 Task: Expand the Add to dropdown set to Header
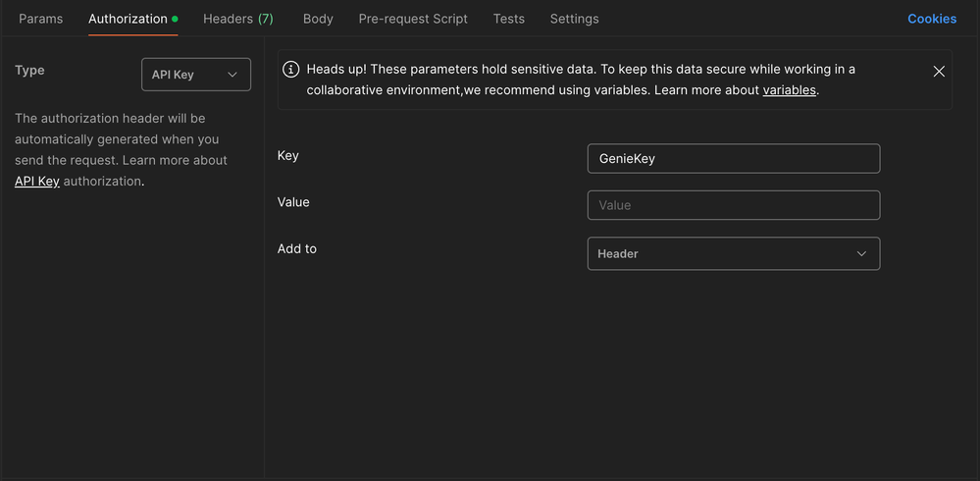coord(733,253)
